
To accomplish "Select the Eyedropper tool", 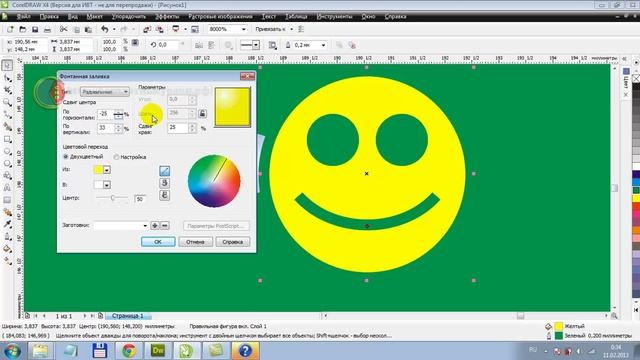I will pos(7,224).
